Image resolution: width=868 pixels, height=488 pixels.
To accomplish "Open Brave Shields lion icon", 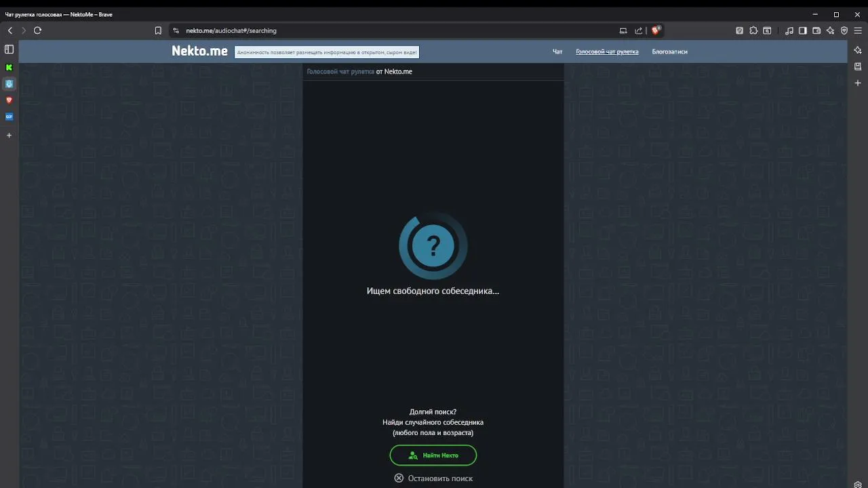I will tap(656, 30).
